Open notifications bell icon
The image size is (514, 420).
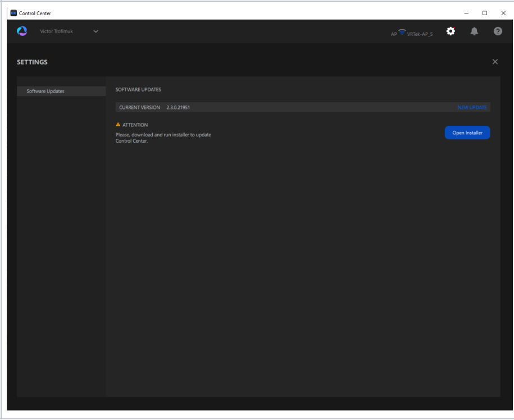474,31
